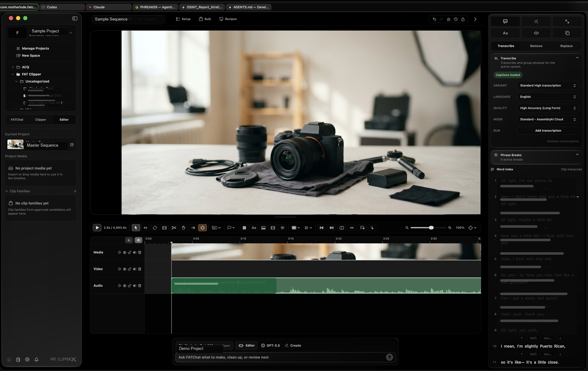The width and height of the screenshot is (588, 371).
Task: Collapse the FAT Clipper folder
Action: (13, 74)
